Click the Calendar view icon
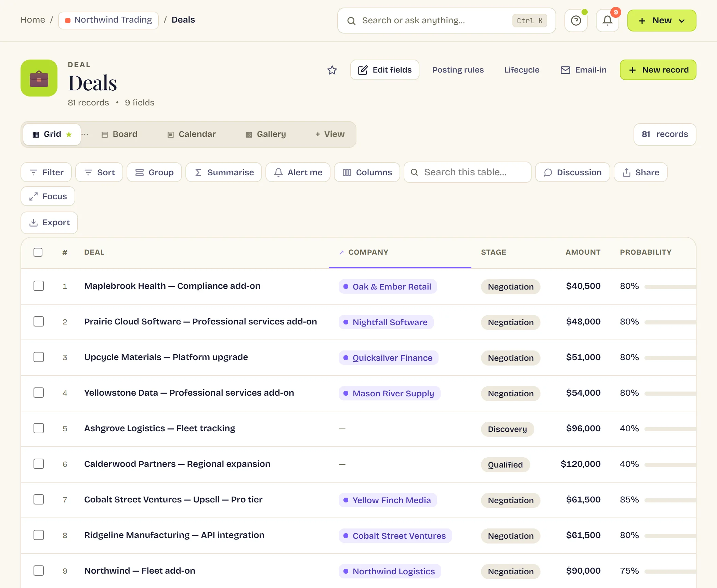Screen dimensions: 717x588 pos(170,135)
